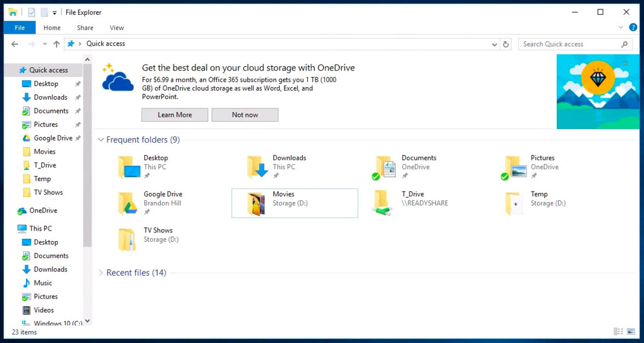
Task: Open the Help question mark icon
Action: (x=634, y=28)
